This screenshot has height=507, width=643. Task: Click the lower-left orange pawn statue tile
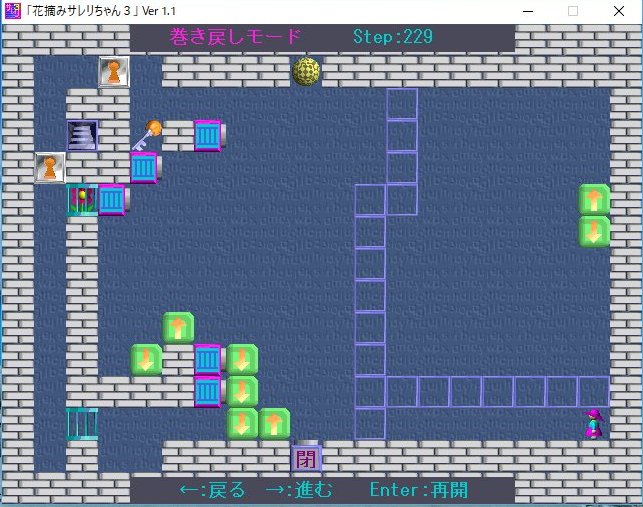click(x=50, y=168)
